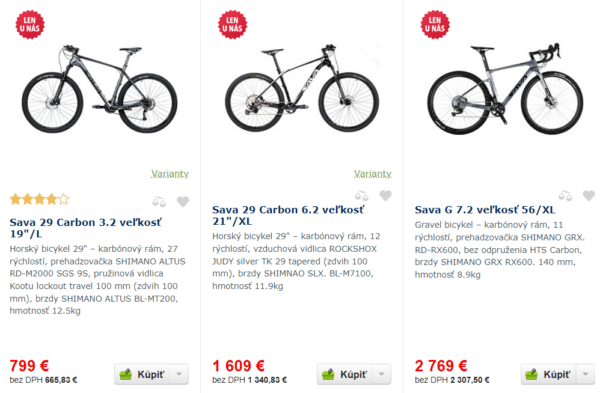Compare the Sava G 7.2 gravel bike

coord(565,196)
